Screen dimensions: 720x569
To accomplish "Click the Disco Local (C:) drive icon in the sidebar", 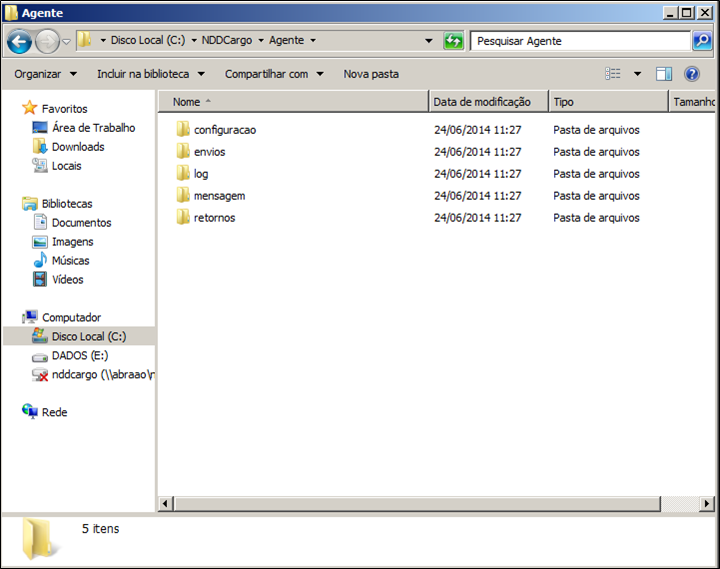I will point(40,336).
